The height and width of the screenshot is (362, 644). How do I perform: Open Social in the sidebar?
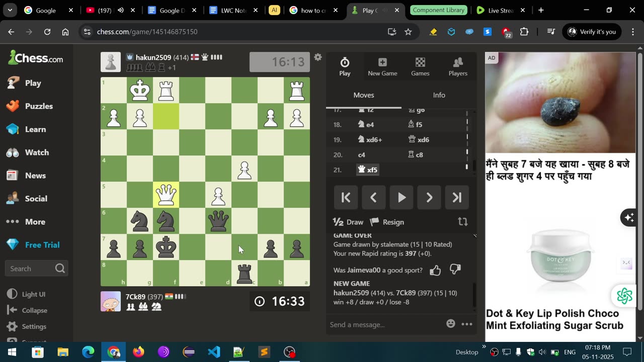pos(37,199)
